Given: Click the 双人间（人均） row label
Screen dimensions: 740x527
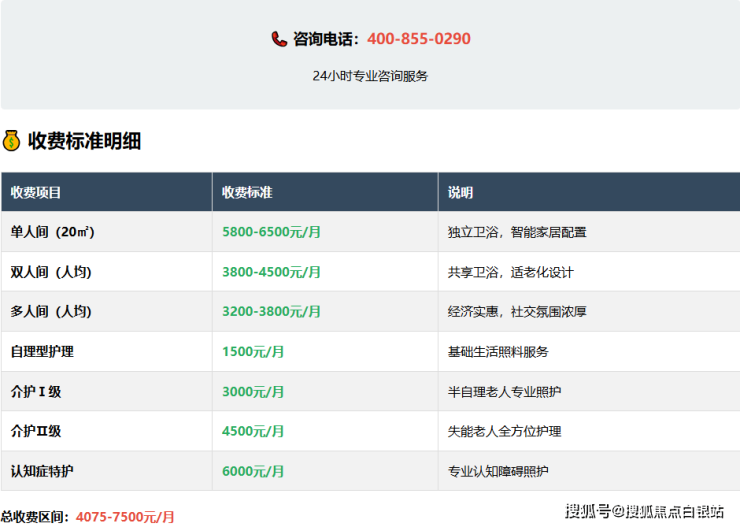Looking at the screenshot, I should pos(51,272).
